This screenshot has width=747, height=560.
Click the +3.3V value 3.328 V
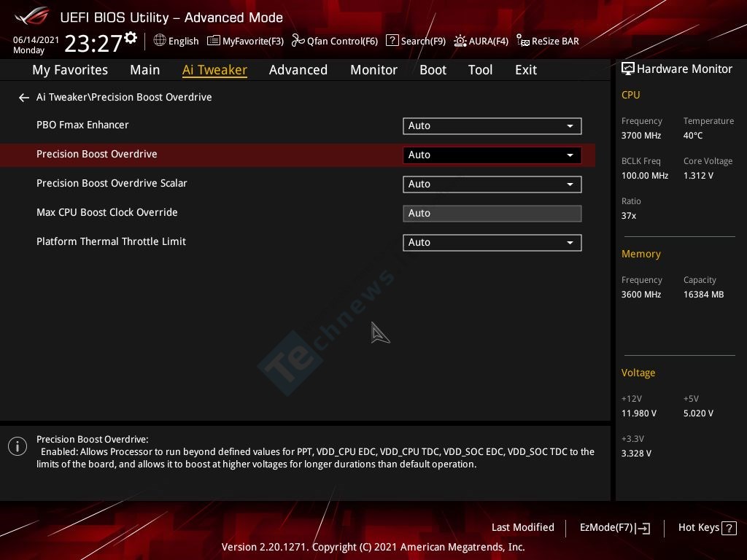[x=636, y=454]
